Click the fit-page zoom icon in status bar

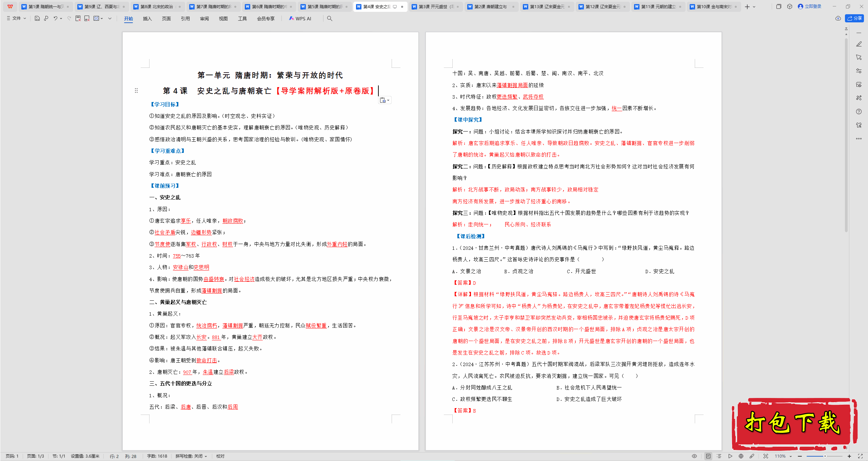[x=766, y=456]
